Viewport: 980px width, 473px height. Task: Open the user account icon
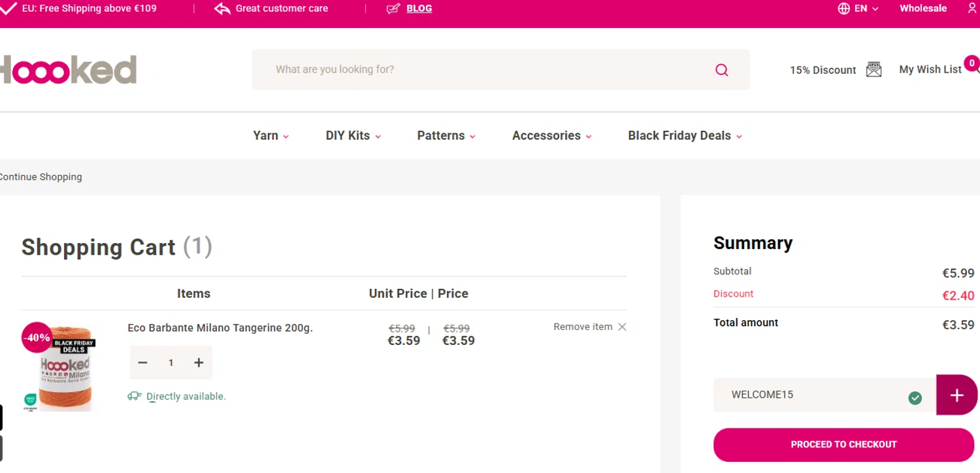973,8
